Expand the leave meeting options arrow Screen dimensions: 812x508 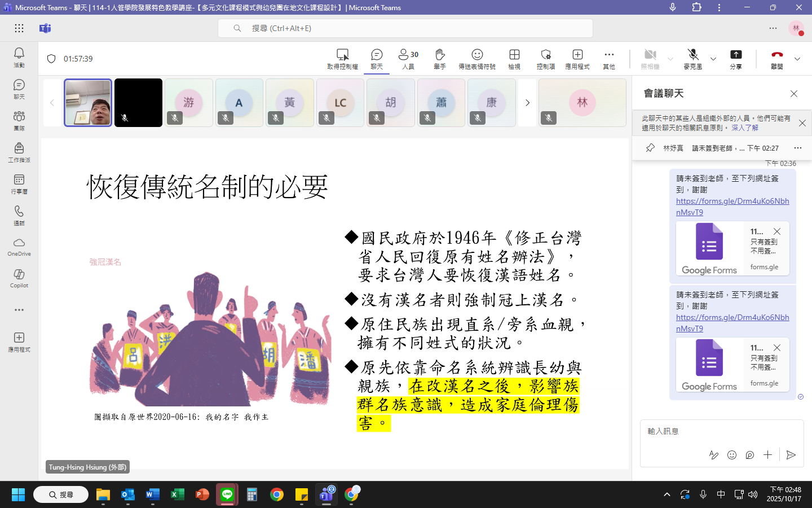(797, 59)
